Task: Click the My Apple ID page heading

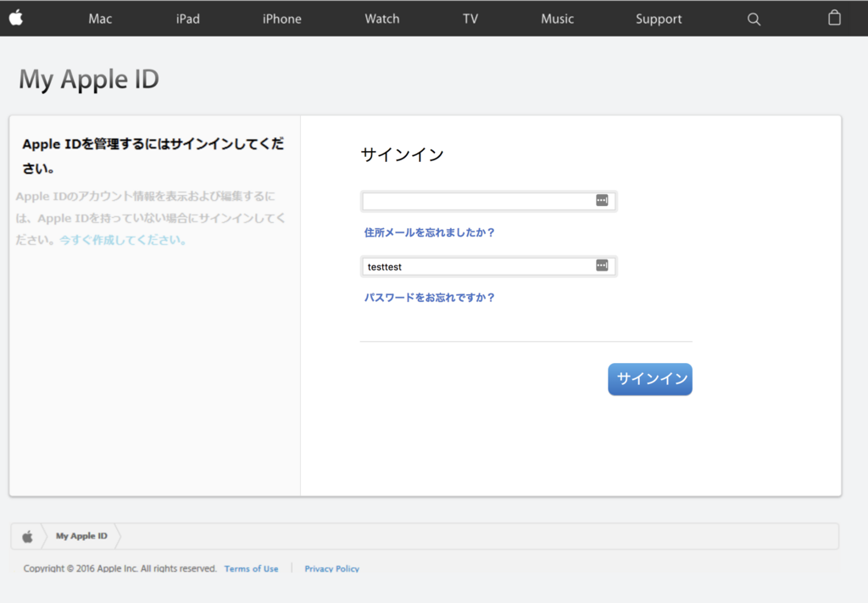Action: (89, 79)
